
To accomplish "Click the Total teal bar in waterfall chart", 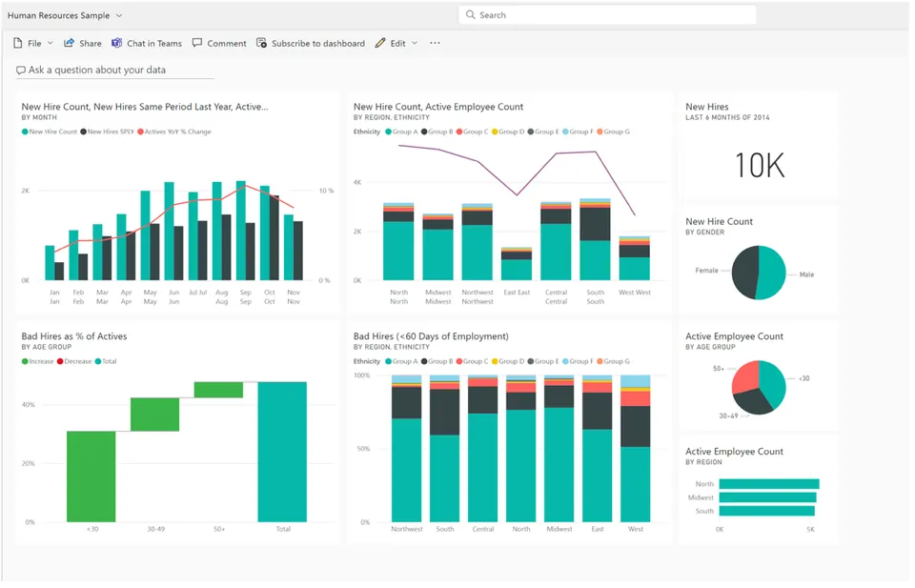I will (282, 452).
